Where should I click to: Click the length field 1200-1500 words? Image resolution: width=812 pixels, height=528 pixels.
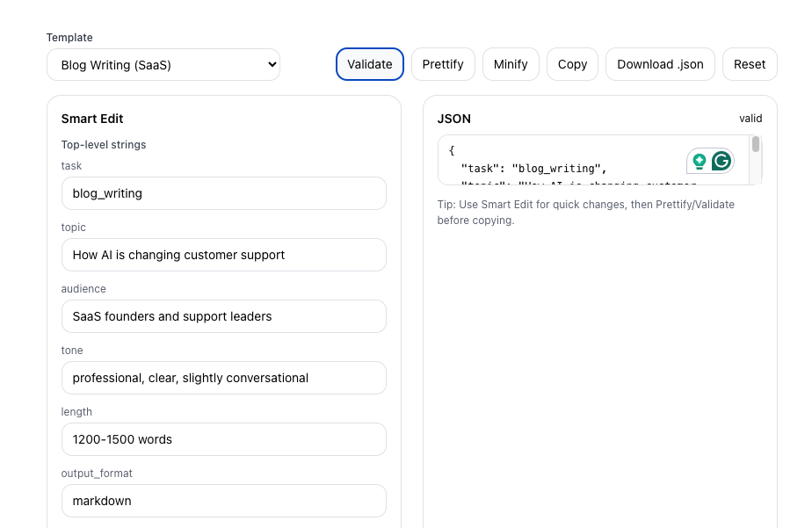224,439
